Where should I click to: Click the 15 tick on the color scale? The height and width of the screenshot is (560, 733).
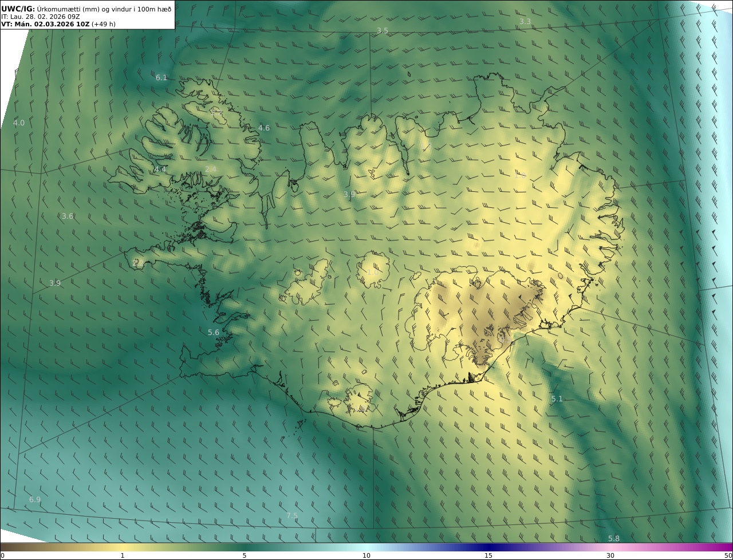coord(488,556)
